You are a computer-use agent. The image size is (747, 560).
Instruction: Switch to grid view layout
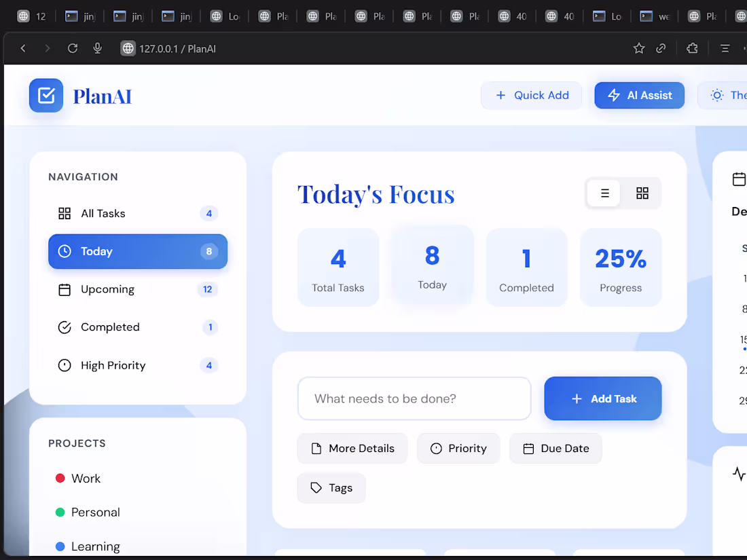click(642, 193)
